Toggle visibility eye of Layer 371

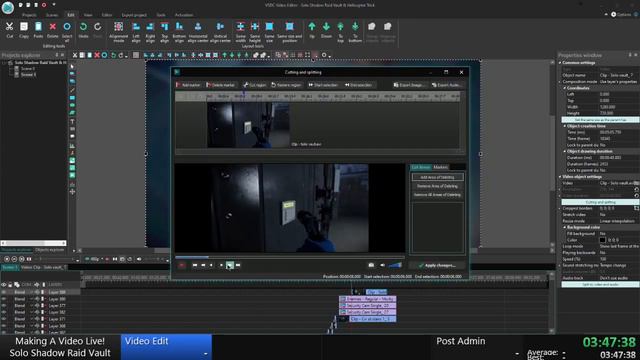(x=4, y=319)
